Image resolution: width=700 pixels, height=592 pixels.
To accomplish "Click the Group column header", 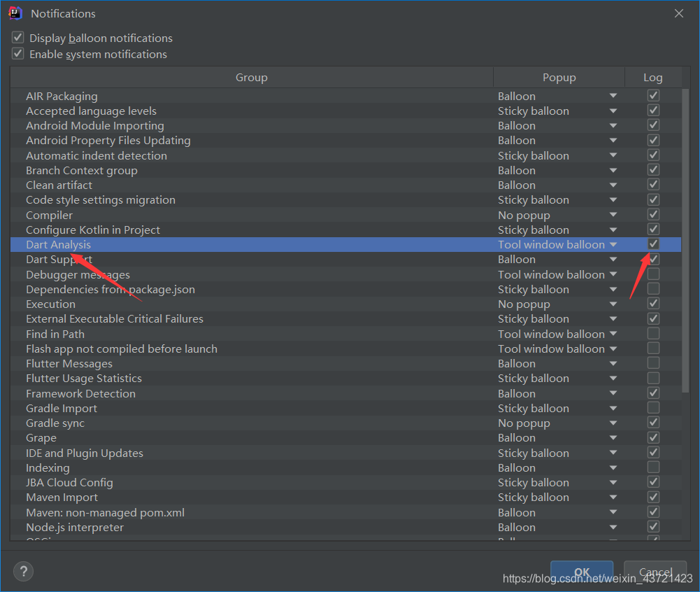I will 252,77.
